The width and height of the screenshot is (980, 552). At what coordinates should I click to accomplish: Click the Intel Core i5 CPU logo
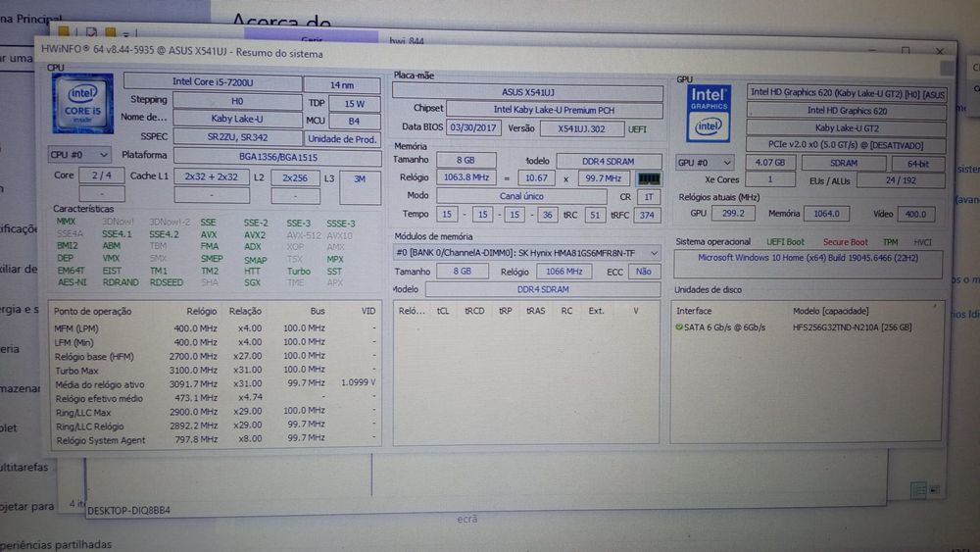point(83,104)
